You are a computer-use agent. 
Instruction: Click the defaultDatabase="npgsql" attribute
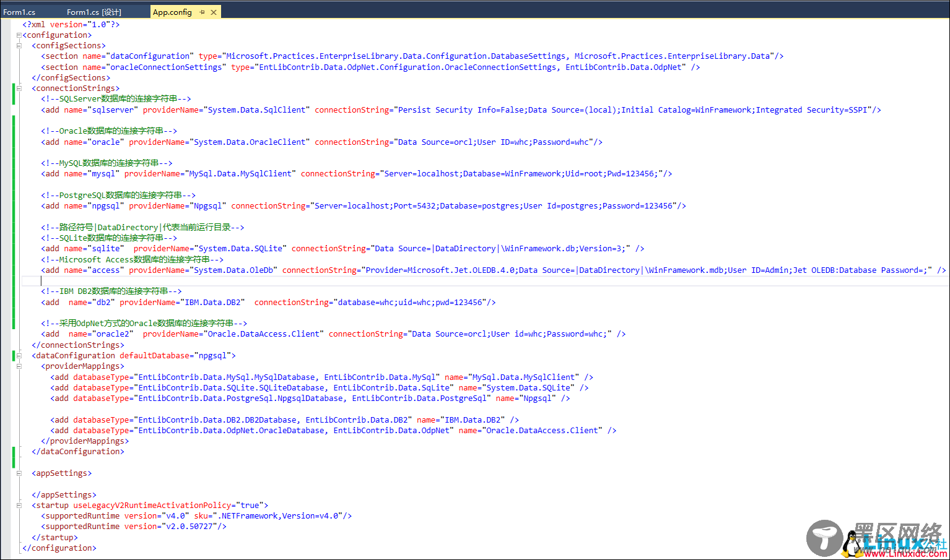tap(175, 356)
